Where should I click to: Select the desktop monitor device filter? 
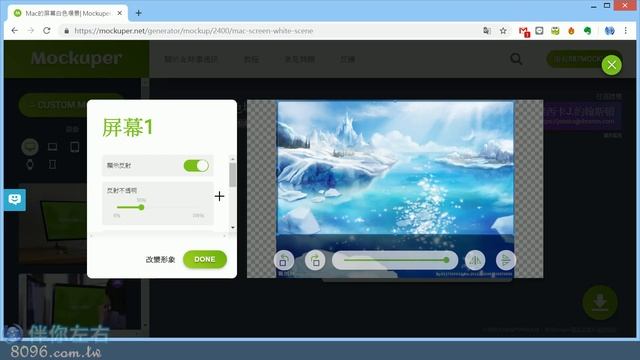click(30, 147)
